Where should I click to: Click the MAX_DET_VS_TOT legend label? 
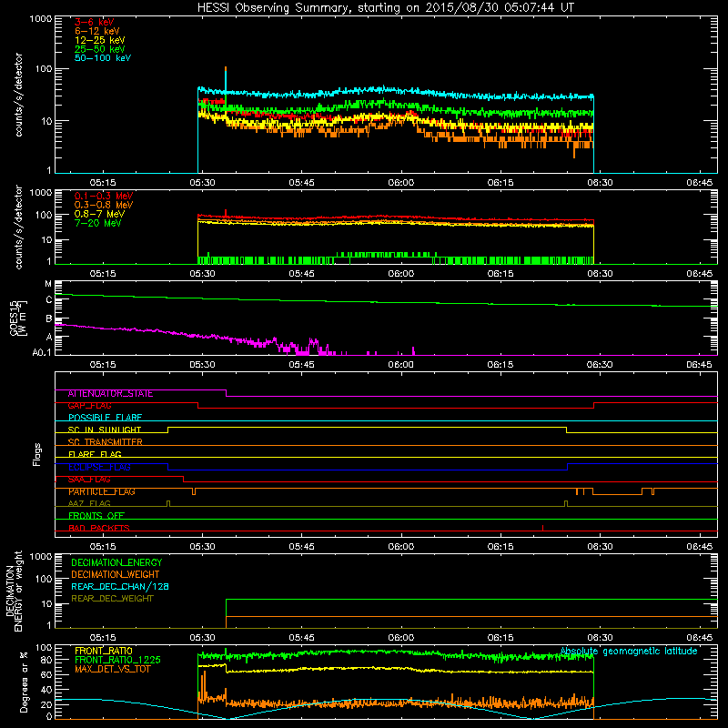coord(113,669)
